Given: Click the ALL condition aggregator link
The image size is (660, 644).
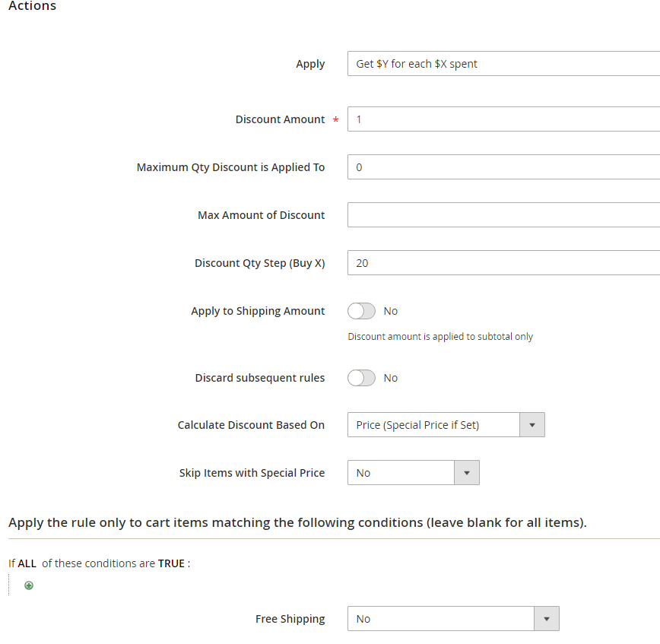Looking at the screenshot, I should pos(27,563).
